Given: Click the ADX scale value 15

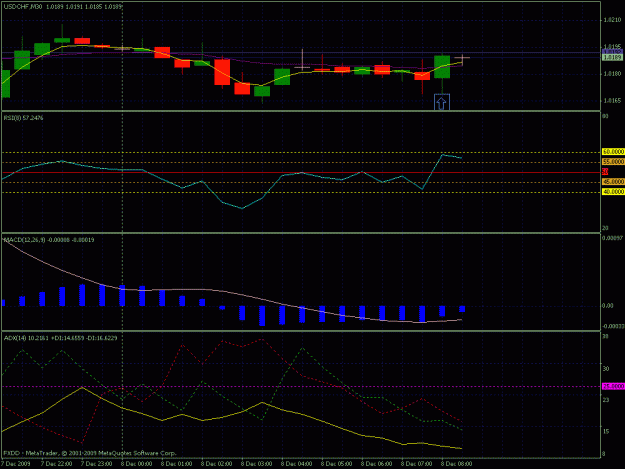Looking at the screenshot, I should tap(605, 432).
